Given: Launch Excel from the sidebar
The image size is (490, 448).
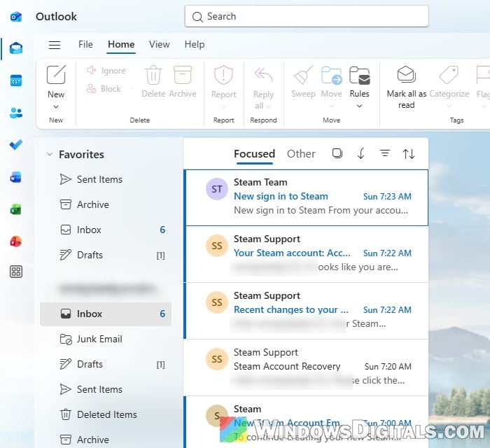Looking at the screenshot, I should pos(16,209).
